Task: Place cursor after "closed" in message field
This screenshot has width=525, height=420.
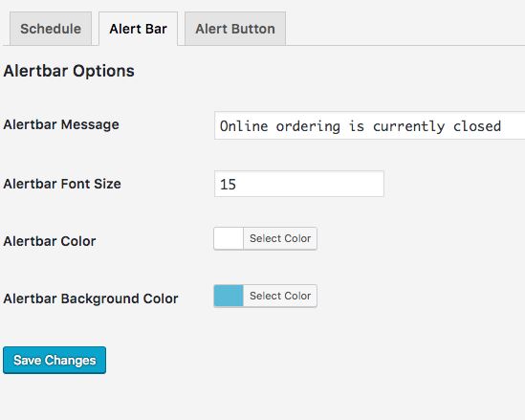Action: click(x=502, y=126)
